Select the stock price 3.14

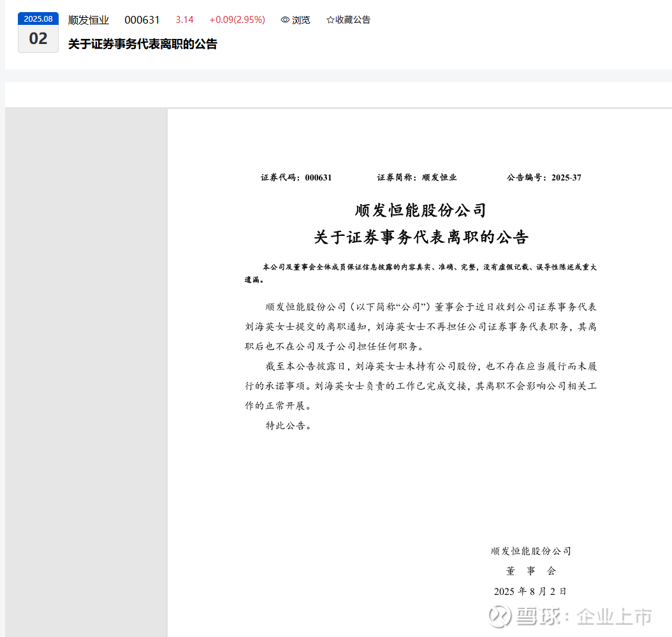pos(185,20)
